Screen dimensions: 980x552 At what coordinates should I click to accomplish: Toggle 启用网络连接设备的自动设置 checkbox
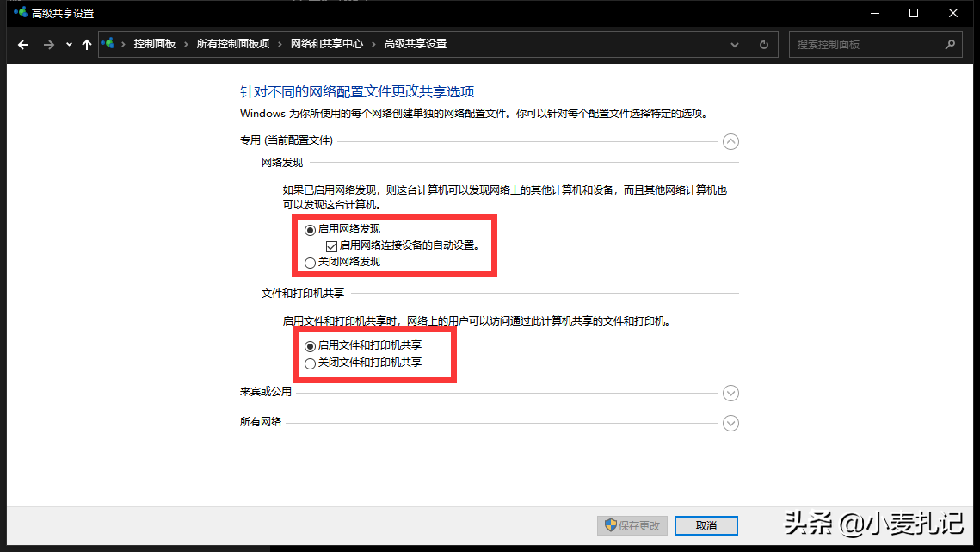point(331,246)
